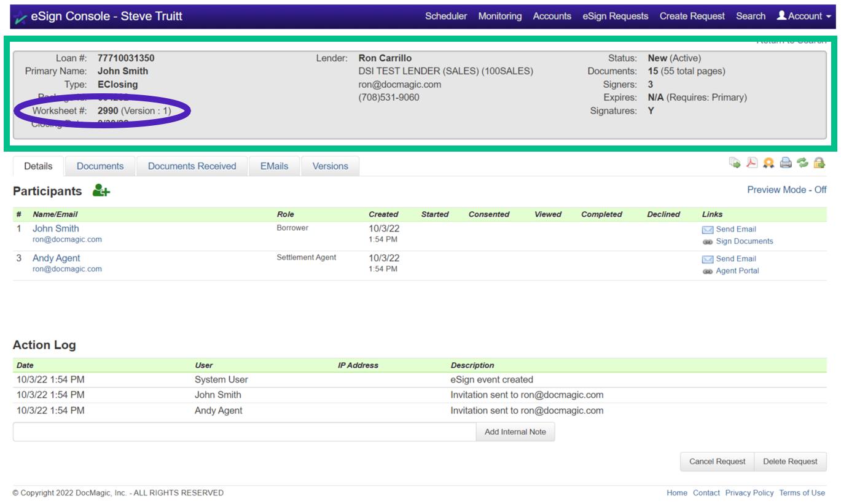
Task: Open Accounts in the top navigation
Action: click(552, 16)
